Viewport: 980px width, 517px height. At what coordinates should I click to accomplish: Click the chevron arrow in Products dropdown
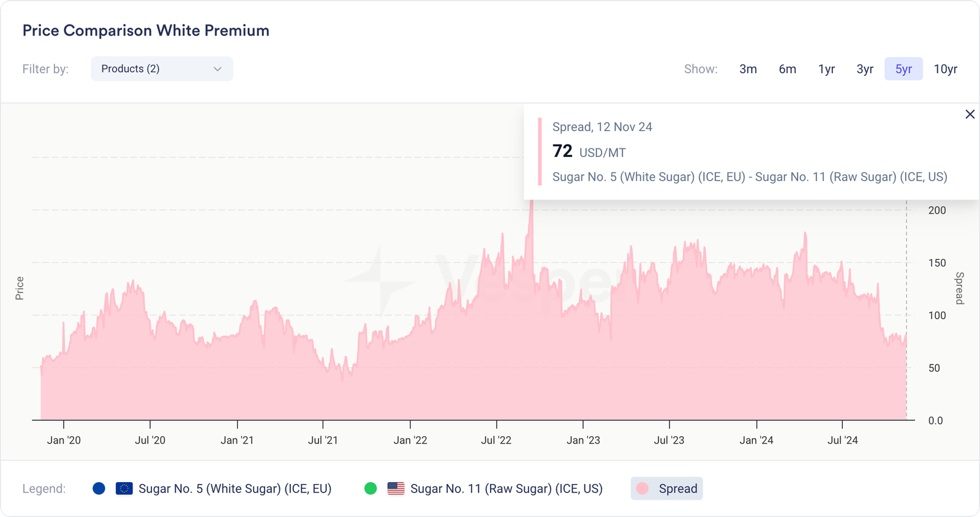click(x=217, y=69)
